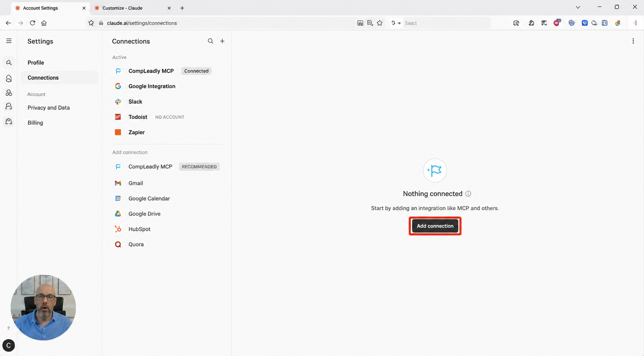The height and width of the screenshot is (356, 644).
Task: Click the webcam presenter thumbnail
Action: 43,308
